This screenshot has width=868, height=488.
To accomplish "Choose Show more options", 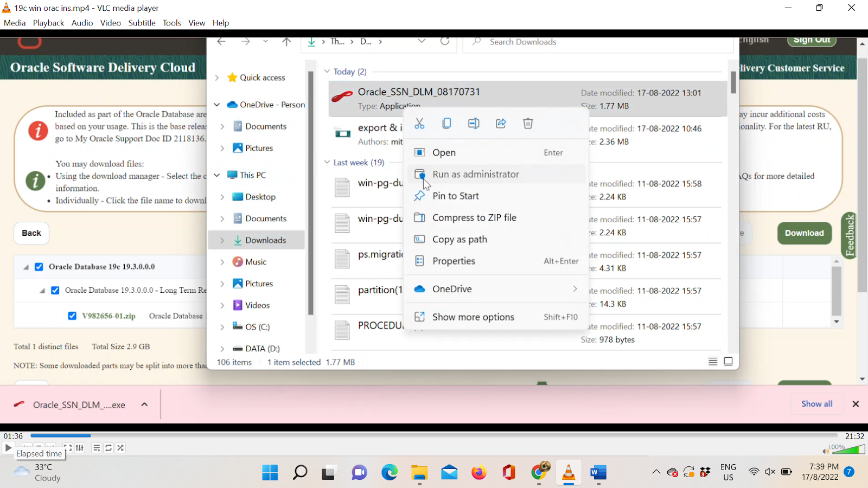I will point(496,317).
